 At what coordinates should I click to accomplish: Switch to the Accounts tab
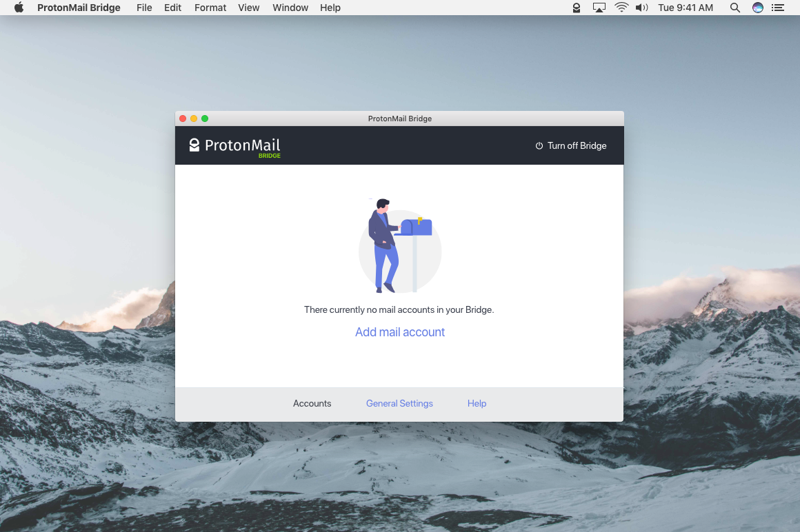coord(312,404)
